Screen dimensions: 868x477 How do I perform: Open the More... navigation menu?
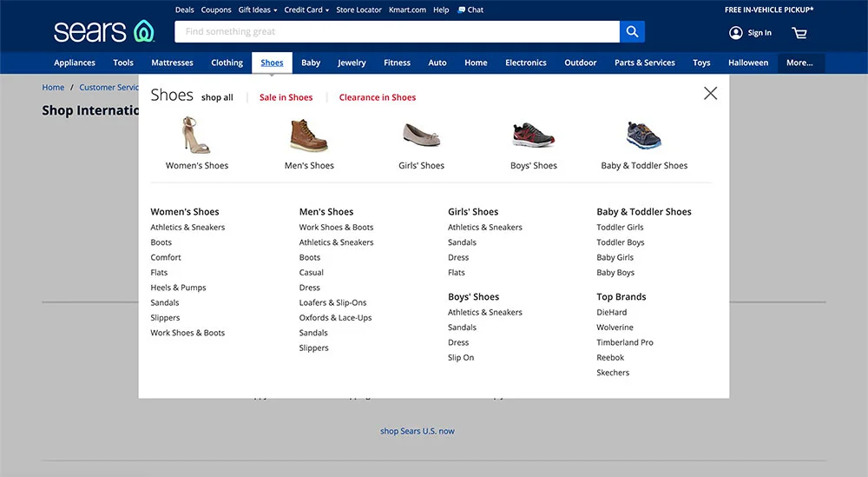pyautogui.click(x=799, y=63)
